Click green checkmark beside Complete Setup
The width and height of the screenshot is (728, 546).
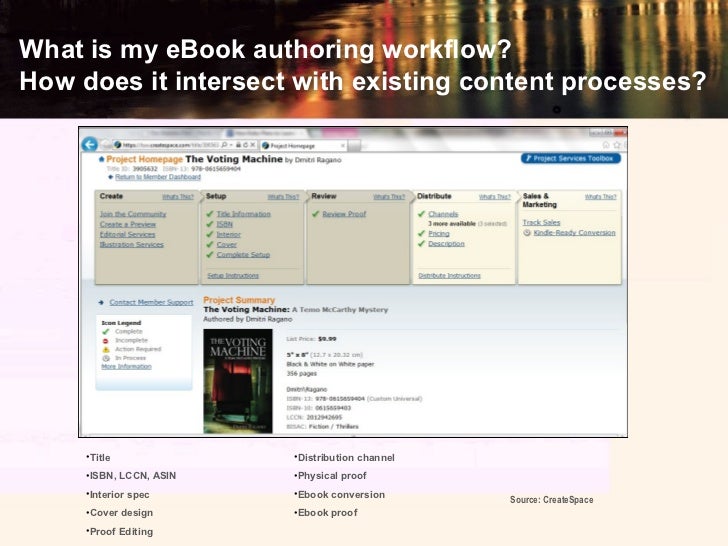tap(210, 255)
